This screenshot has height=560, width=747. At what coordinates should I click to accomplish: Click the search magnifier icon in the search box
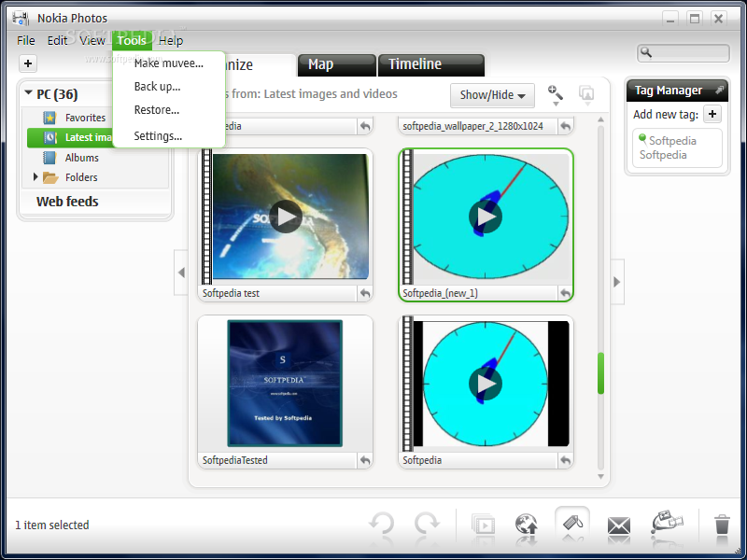click(646, 52)
